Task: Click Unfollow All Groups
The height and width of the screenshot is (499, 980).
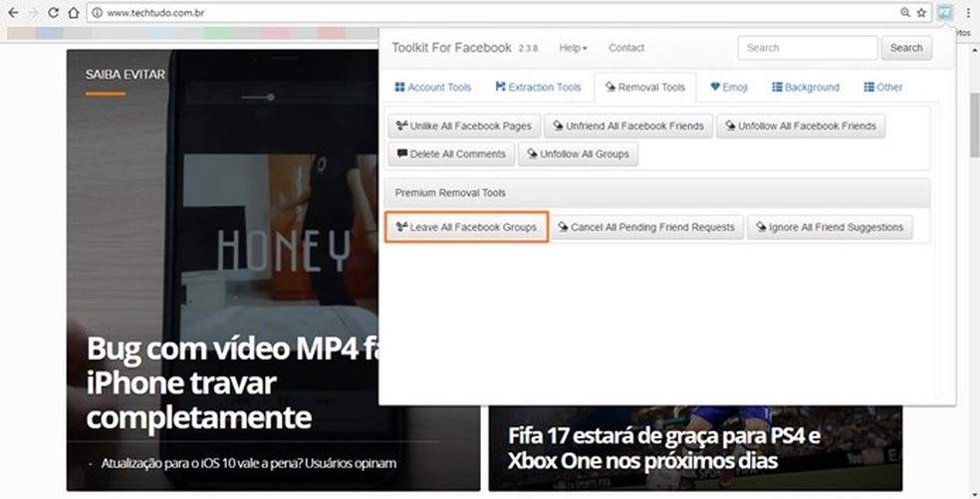Action: [578, 153]
